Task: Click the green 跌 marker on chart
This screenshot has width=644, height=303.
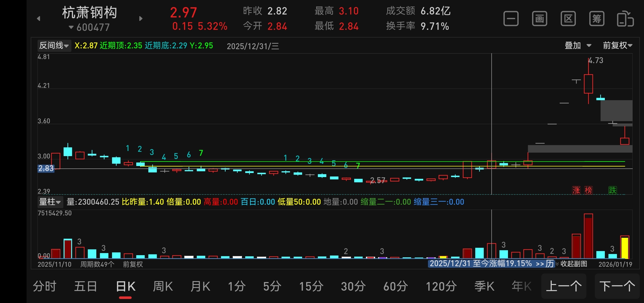Action: tap(612, 190)
